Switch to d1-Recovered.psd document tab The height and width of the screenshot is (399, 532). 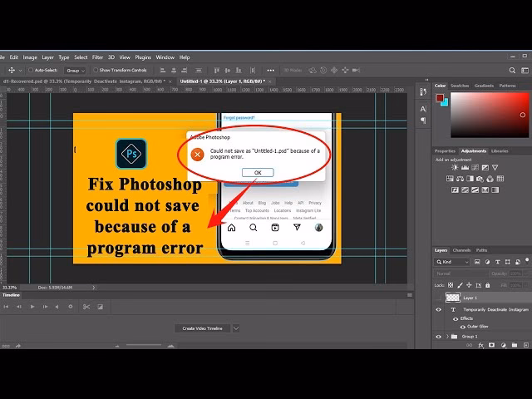pos(84,81)
